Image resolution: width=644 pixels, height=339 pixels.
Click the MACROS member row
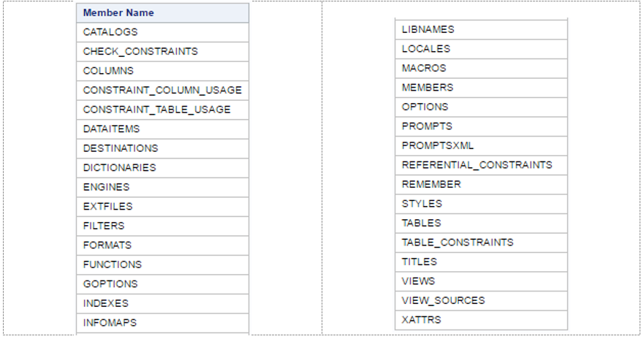coord(424,68)
